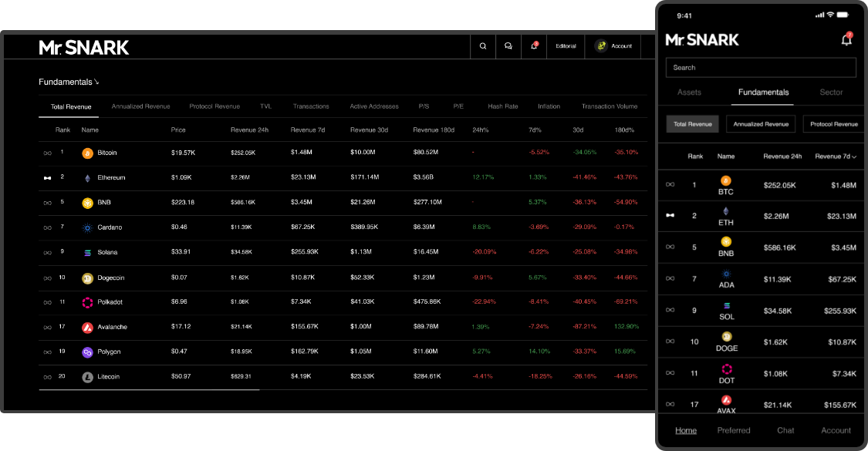Switch to the TVL tab on desktop
The height and width of the screenshot is (451, 868).
(x=265, y=106)
